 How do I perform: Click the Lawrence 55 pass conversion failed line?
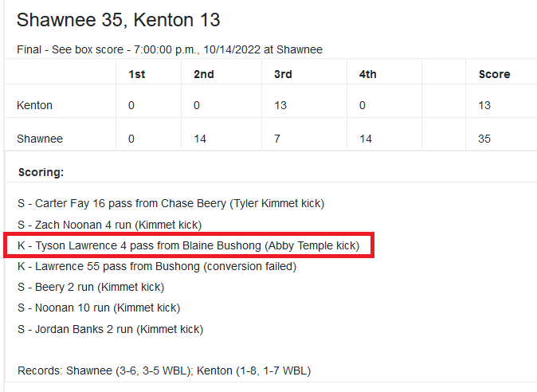click(156, 266)
